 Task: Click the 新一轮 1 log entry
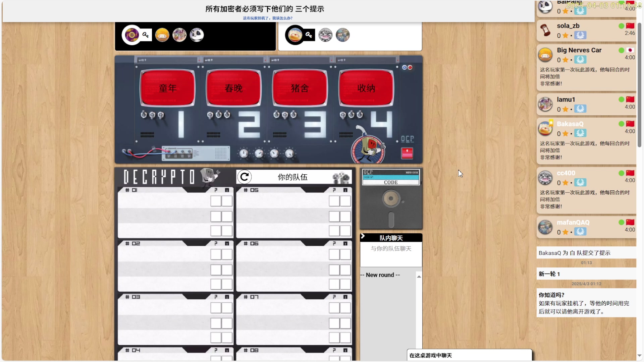point(586,274)
